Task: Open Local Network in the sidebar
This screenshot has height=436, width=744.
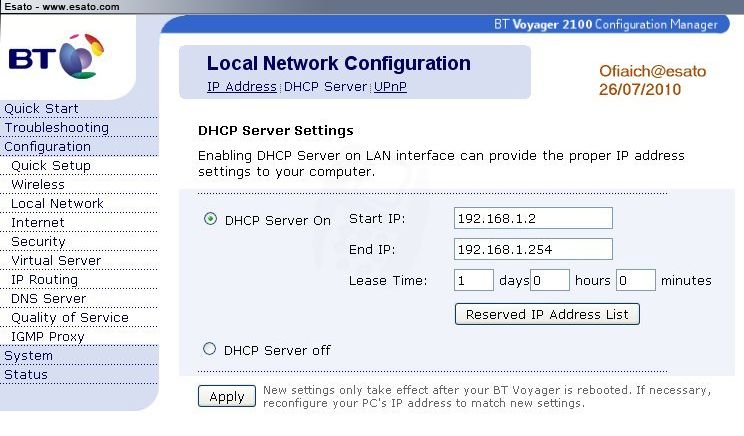Action: pos(57,204)
